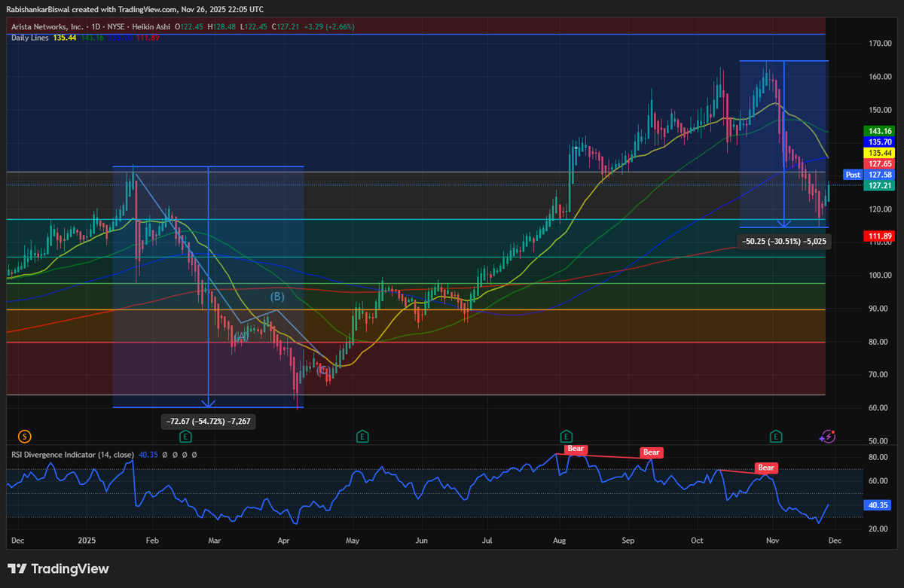Click the Arista Networks, Inc. symbol title
904x588 pixels.
click(47, 26)
